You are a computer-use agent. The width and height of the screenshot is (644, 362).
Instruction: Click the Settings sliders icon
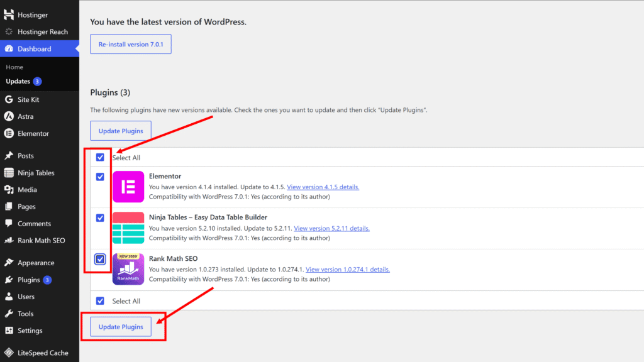[9, 331]
